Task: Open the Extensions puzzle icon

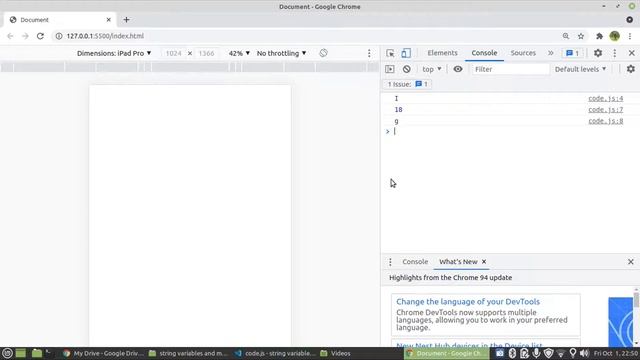Action: point(599,36)
